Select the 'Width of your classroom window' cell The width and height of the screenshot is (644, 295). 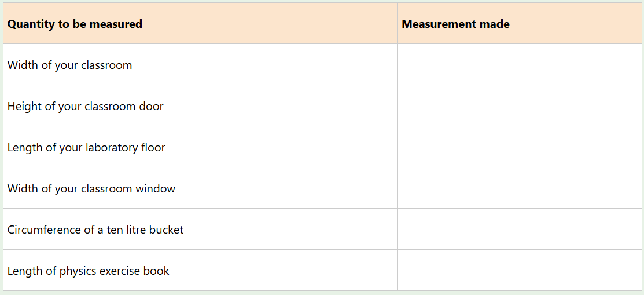(x=91, y=188)
